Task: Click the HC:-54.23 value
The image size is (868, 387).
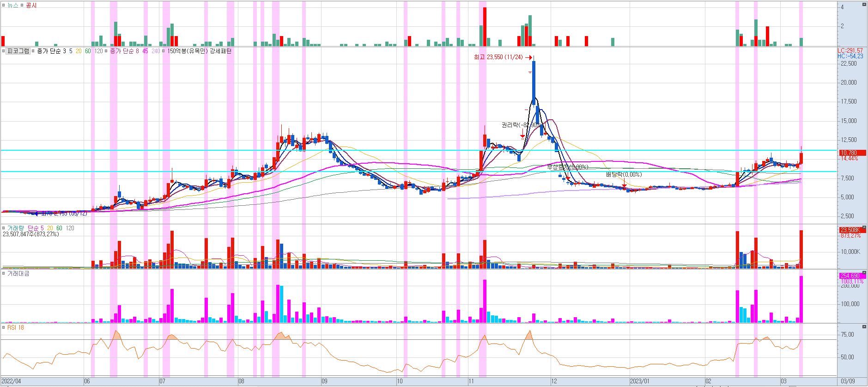Action: [x=850, y=56]
